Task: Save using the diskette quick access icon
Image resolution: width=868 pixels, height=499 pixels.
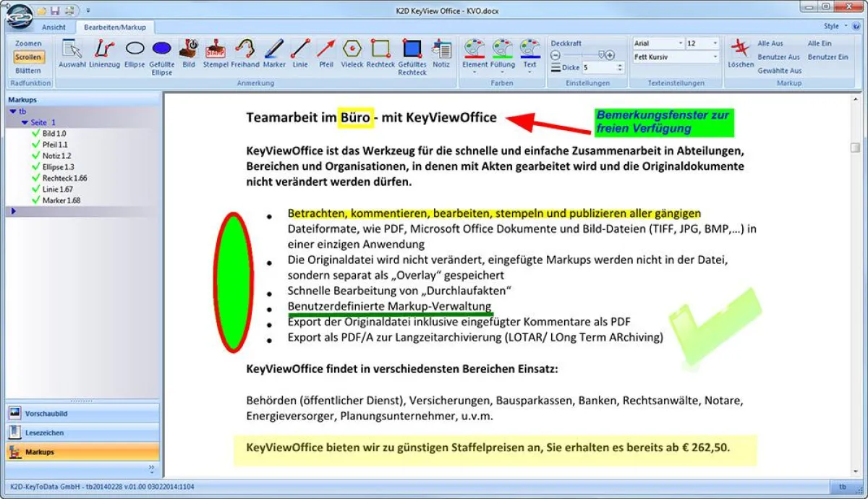Action: tap(54, 11)
